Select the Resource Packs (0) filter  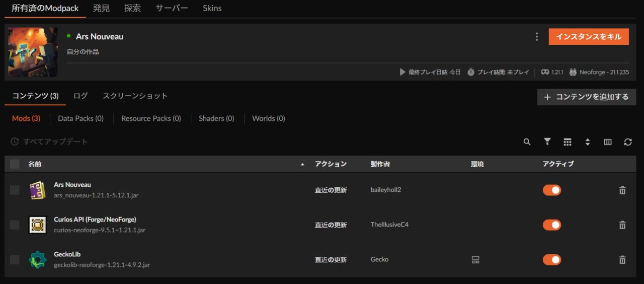pyautogui.click(x=151, y=118)
